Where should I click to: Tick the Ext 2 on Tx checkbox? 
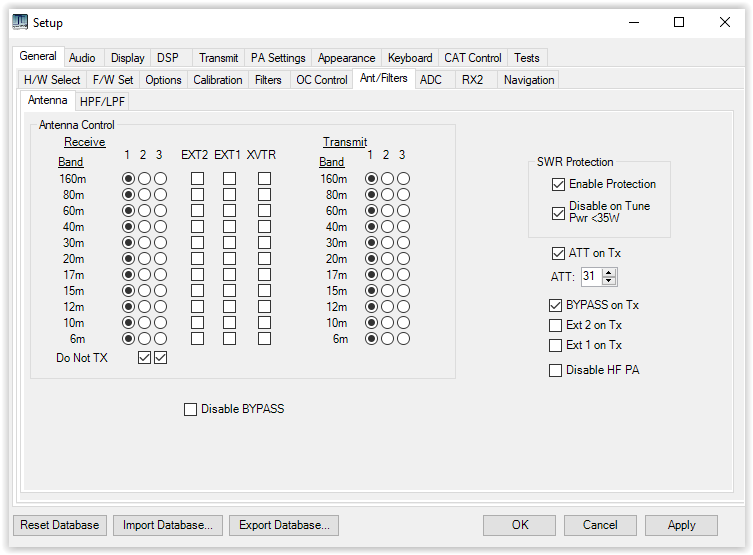coord(556,325)
